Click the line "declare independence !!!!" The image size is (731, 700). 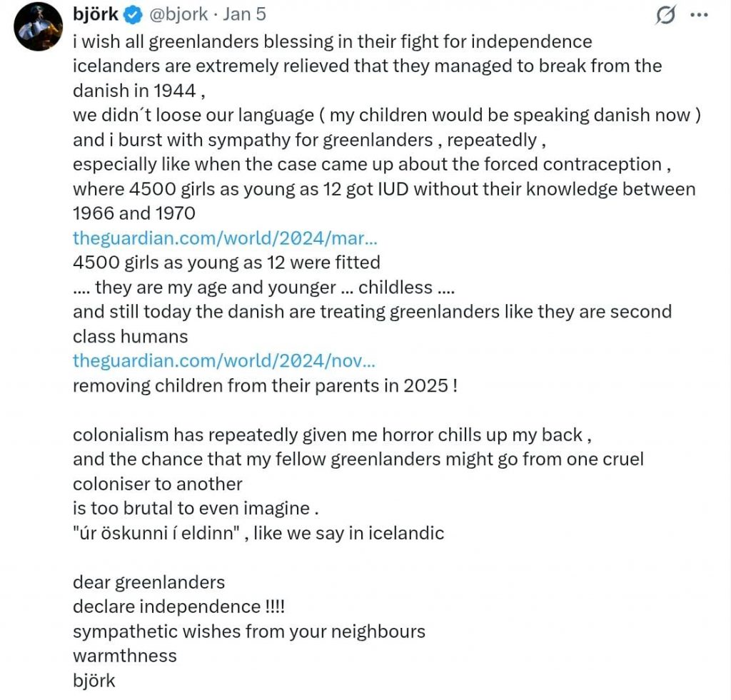pyautogui.click(x=183, y=607)
